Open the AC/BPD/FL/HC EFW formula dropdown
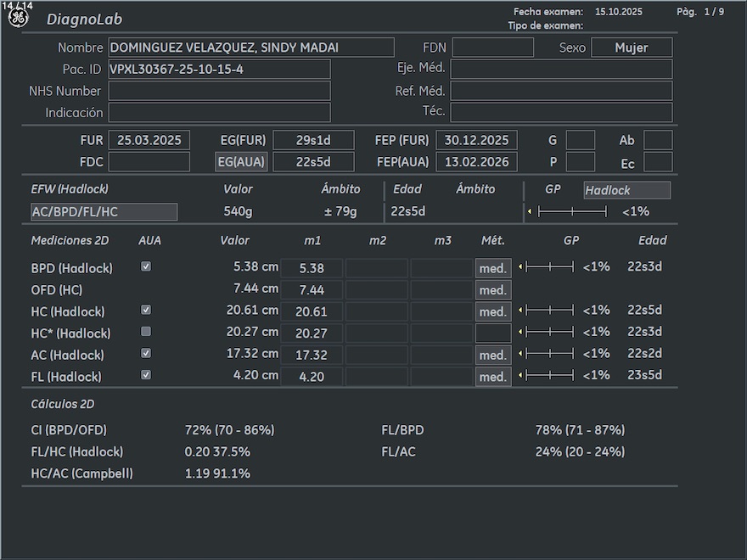Screen dimensions: 747x560 pos(104,212)
